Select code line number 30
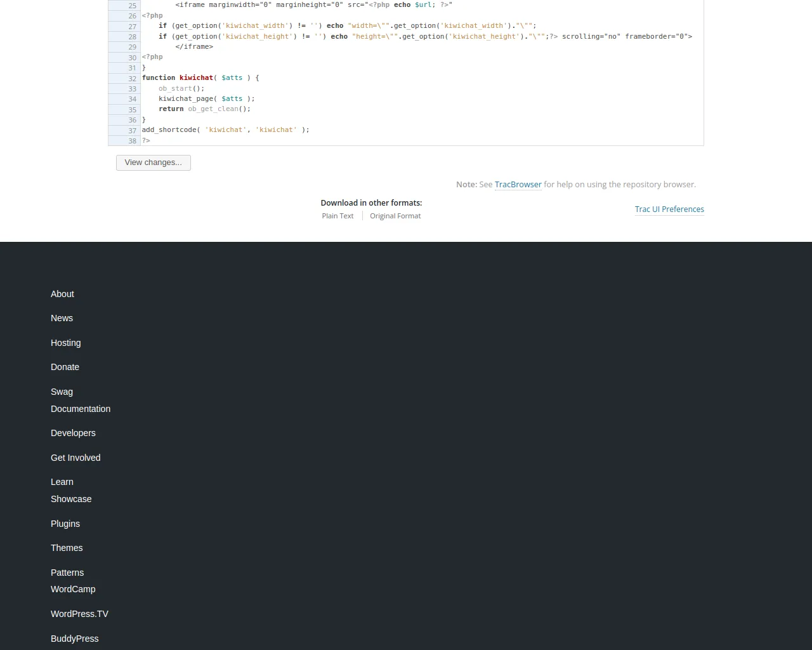812x650 pixels. 132,58
